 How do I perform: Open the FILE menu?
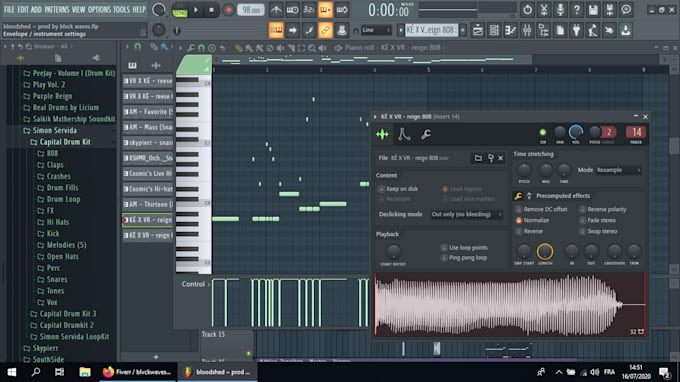[9, 9]
